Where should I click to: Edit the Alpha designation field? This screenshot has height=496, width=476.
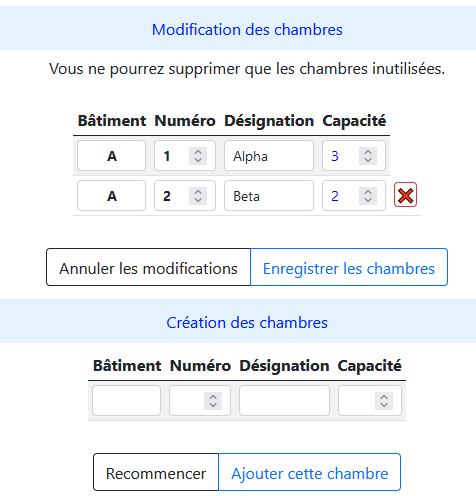coord(269,156)
